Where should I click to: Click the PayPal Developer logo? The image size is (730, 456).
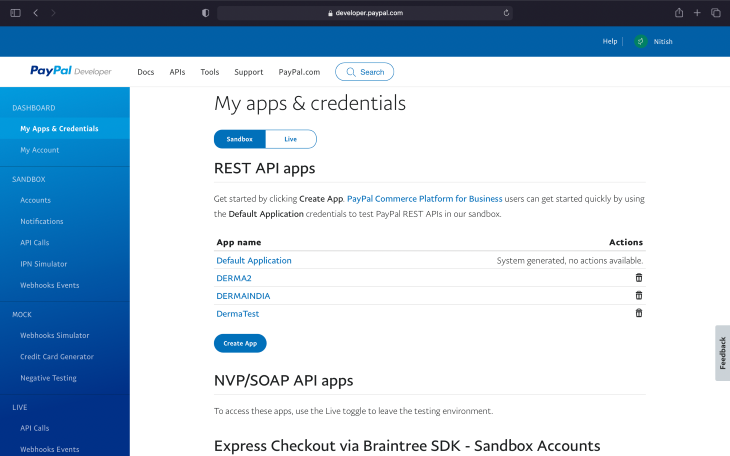pyautogui.click(x=70, y=72)
